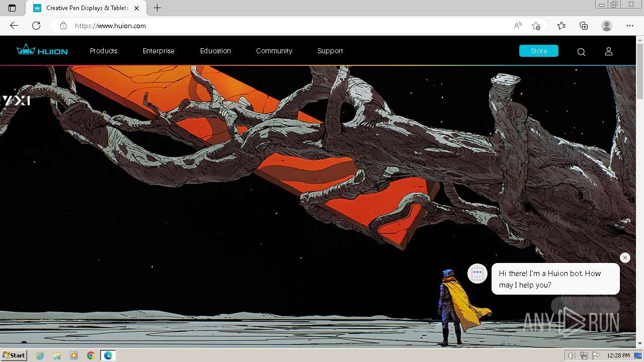Viewport: 644px width, 362px height.
Task: Open the Action Center flag icon
Action: [596, 355]
